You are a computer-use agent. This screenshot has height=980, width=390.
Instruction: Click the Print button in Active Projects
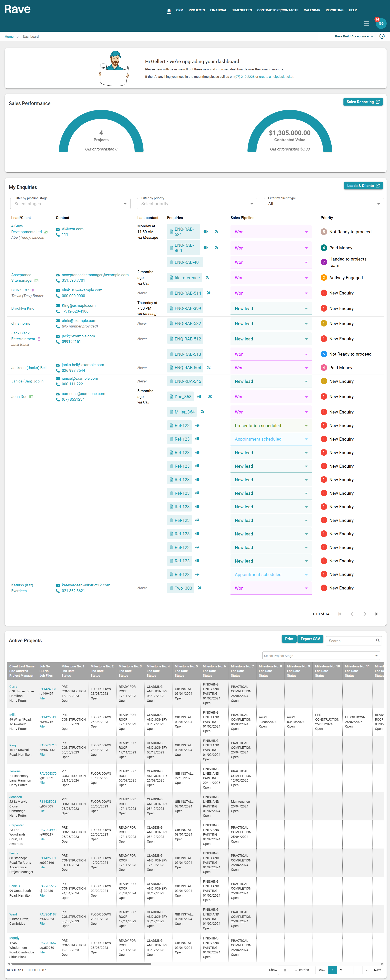coord(289,639)
